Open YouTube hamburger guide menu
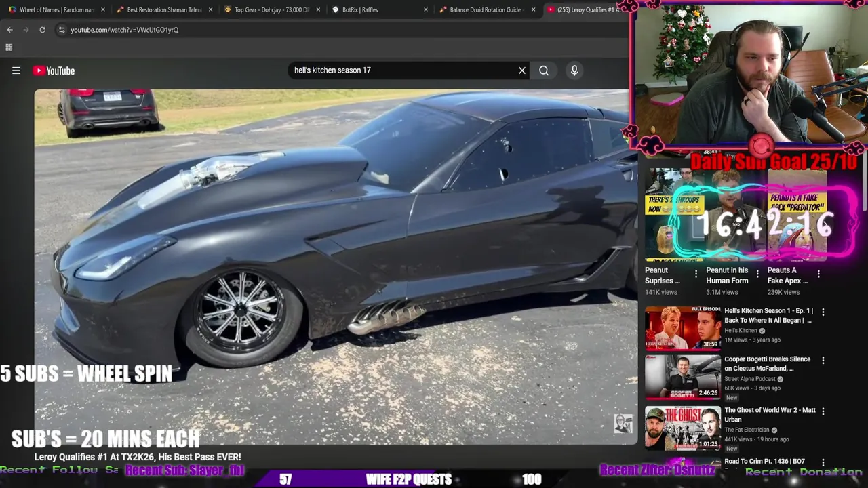This screenshot has height=488, width=868. pos(16,70)
